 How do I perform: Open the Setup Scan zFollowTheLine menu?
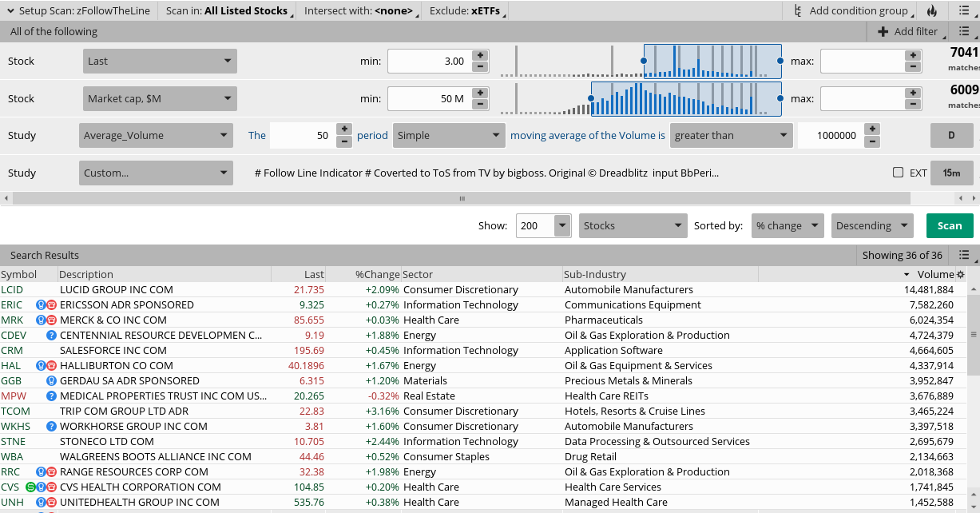pos(78,10)
